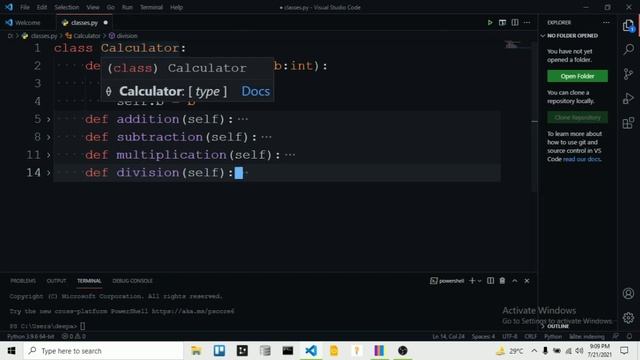
Task: Maximize terminal panel with up chevron
Action: coord(515,281)
